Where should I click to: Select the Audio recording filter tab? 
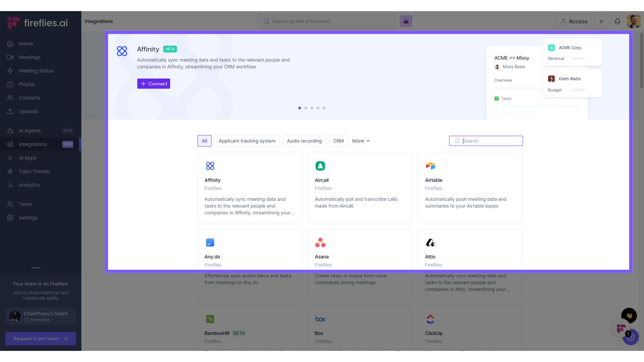point(304,141)
